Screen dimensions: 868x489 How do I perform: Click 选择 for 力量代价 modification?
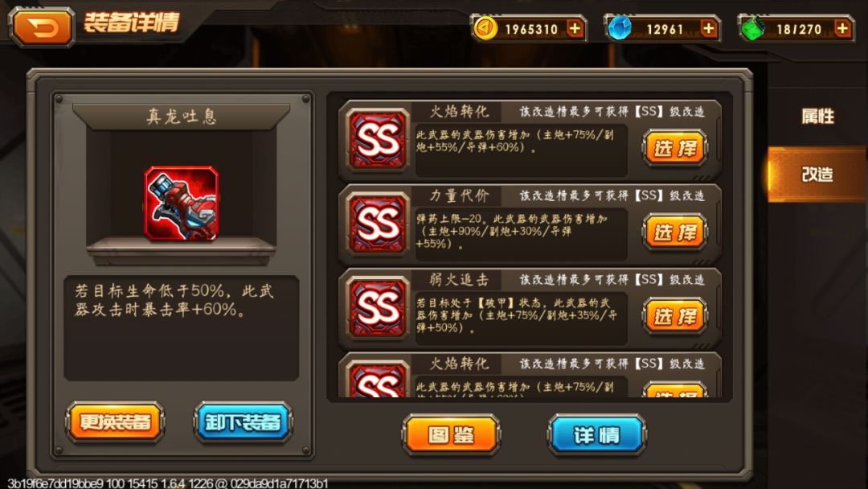click(x=675, y=232)
